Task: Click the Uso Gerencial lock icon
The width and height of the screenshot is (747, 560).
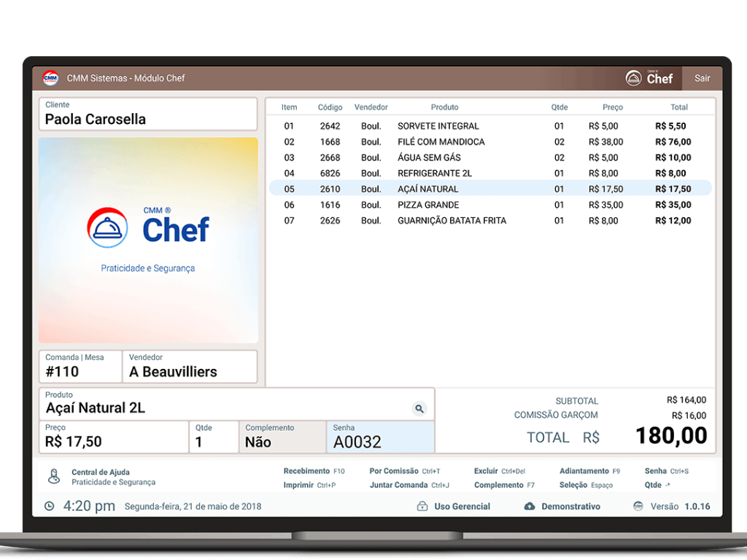Action: pos(422,506)
